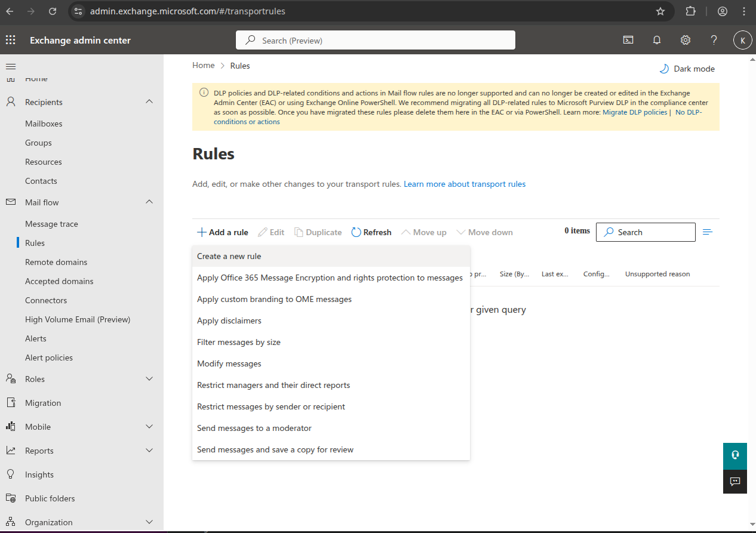Click the Recipients person icon
This screenshot has height=533, width=756.
[x=11, y=102]
